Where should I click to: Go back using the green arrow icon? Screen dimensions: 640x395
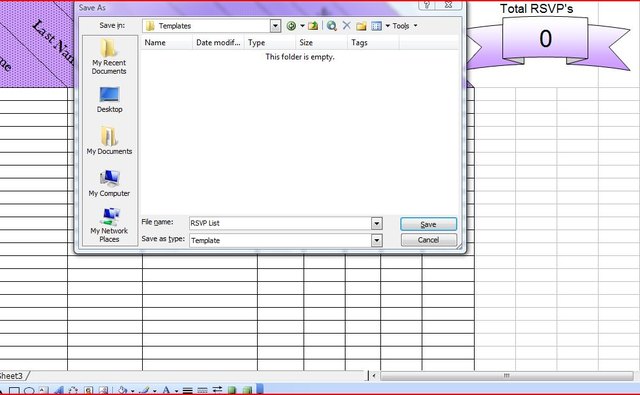tap(291, 26)
